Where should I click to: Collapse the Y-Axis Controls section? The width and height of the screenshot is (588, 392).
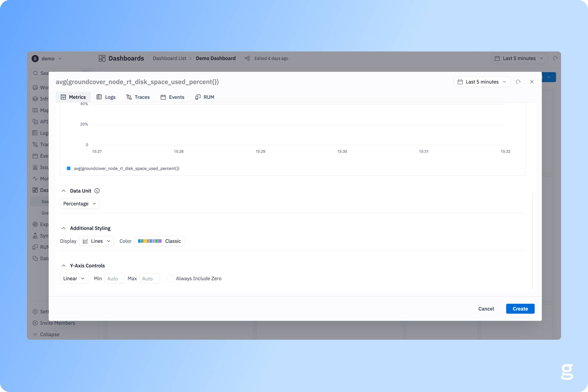point(64,266)
